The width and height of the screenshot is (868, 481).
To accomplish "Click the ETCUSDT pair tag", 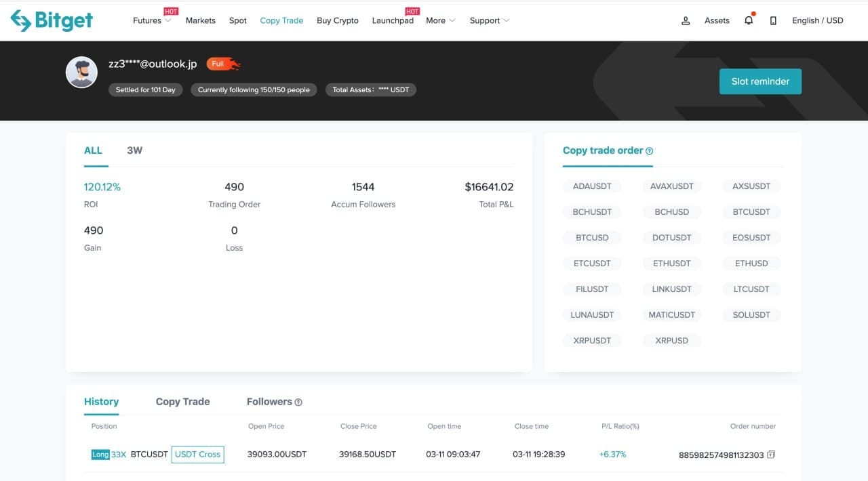I will click(592, 264).
